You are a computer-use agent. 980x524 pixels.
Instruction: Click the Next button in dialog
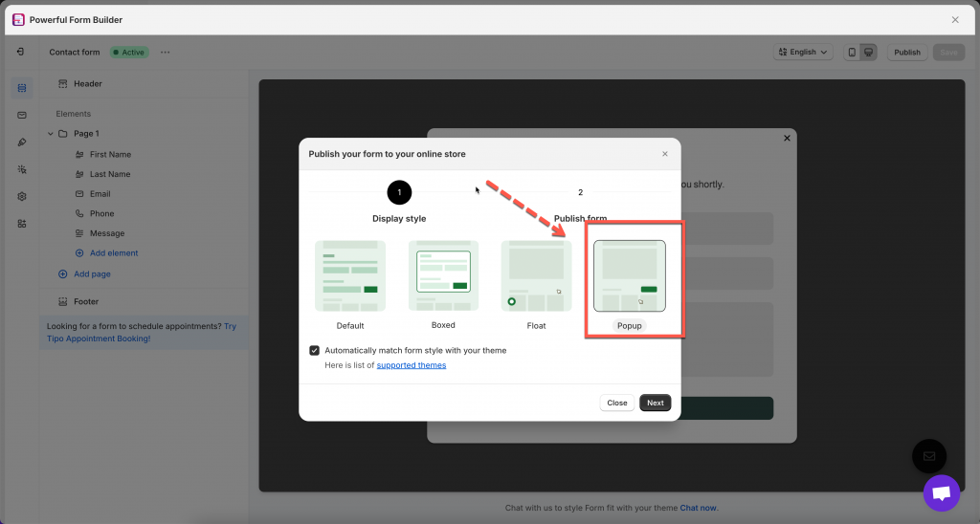pyautogui.click(x=655, y=403)
